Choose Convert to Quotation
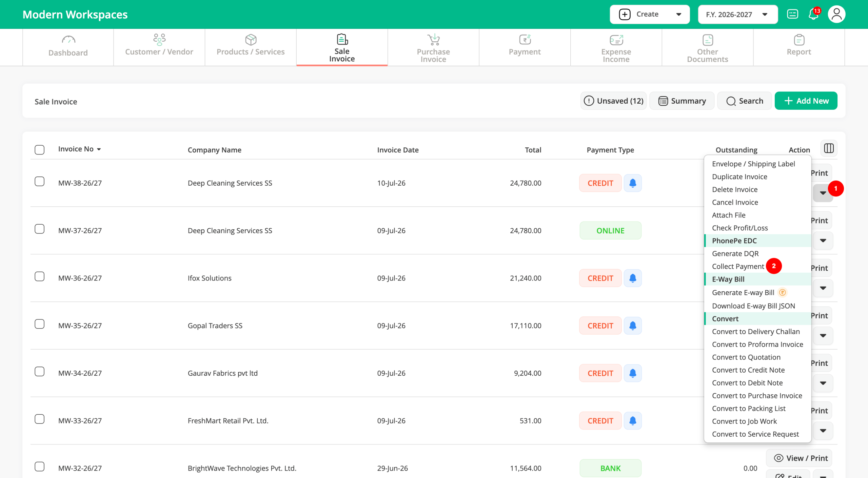The width and height of the screenshot is (868, 478). [x=757, y=357]
